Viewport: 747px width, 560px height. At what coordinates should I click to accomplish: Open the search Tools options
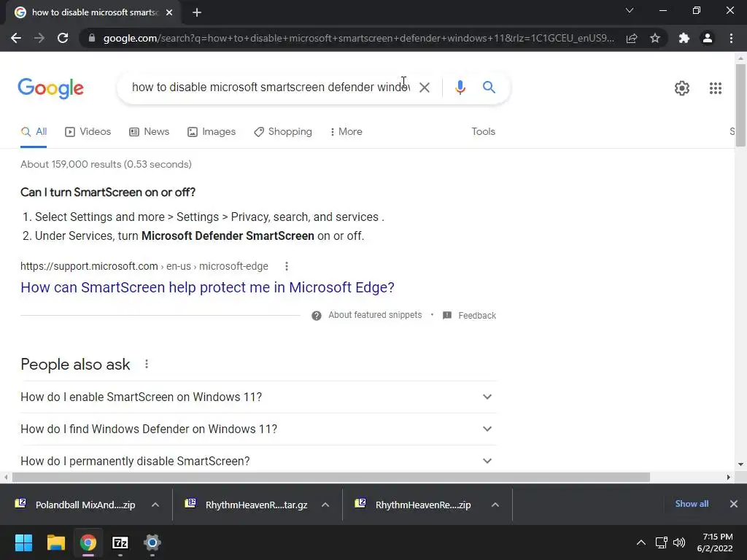point(483,132)
